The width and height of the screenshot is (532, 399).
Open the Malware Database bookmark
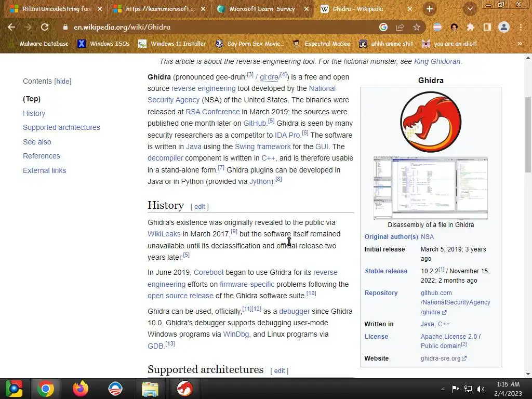pyautogui.click(x=38, y=44)
